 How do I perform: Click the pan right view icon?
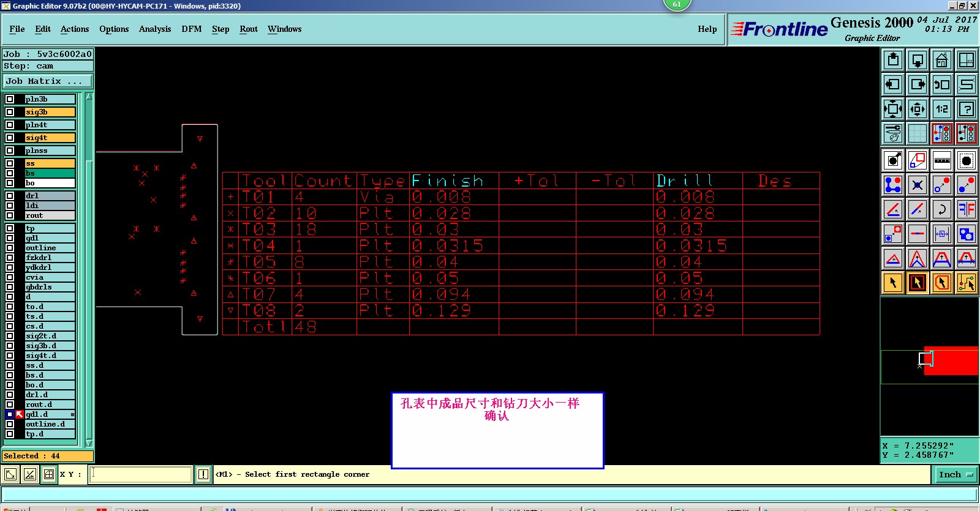[918, 84]
